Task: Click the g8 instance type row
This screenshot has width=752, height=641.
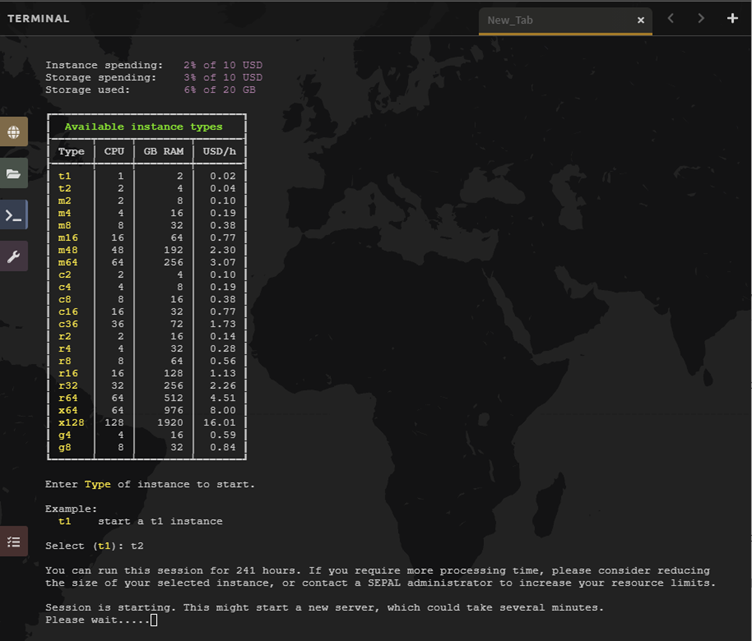Action: pyautogui.click(x=65, y=447)
